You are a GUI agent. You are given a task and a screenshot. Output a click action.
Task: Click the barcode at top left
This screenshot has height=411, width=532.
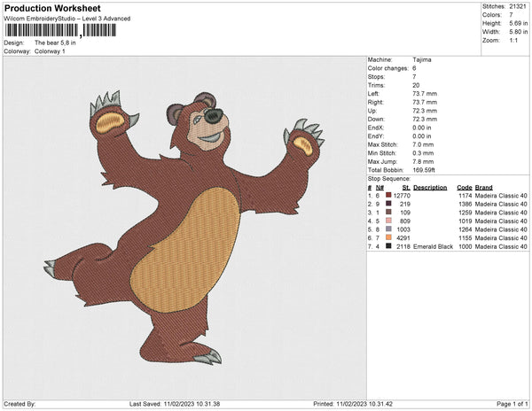point(60,30)
